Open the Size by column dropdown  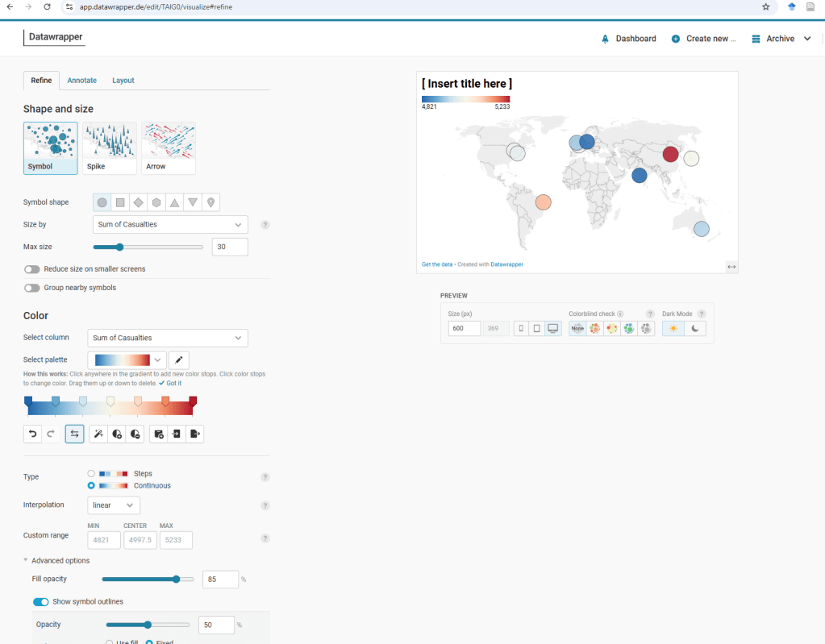pyautogui.click(x=170, y=225)
